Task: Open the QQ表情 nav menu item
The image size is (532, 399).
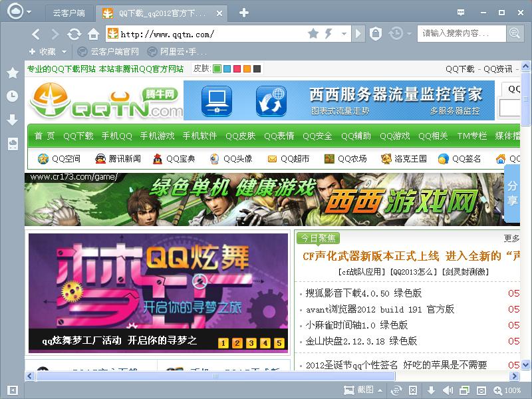Action: (x=279, y=136)
